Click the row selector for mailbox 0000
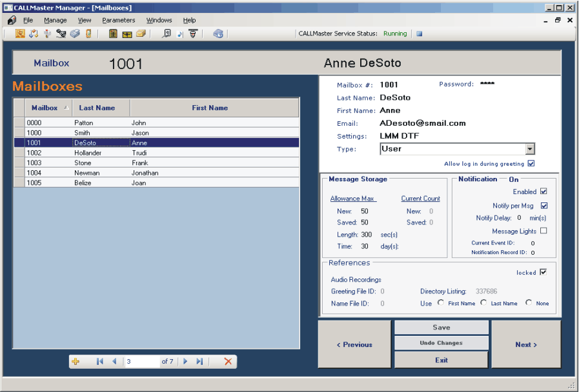 [19, 122]
